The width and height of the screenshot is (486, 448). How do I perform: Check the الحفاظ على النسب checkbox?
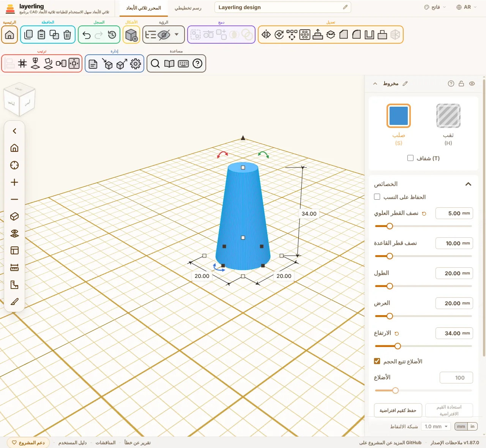click(x=377, y=197)
